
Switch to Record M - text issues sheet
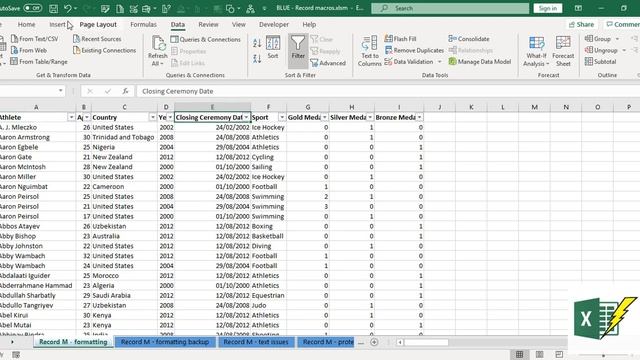pos(256,342)
